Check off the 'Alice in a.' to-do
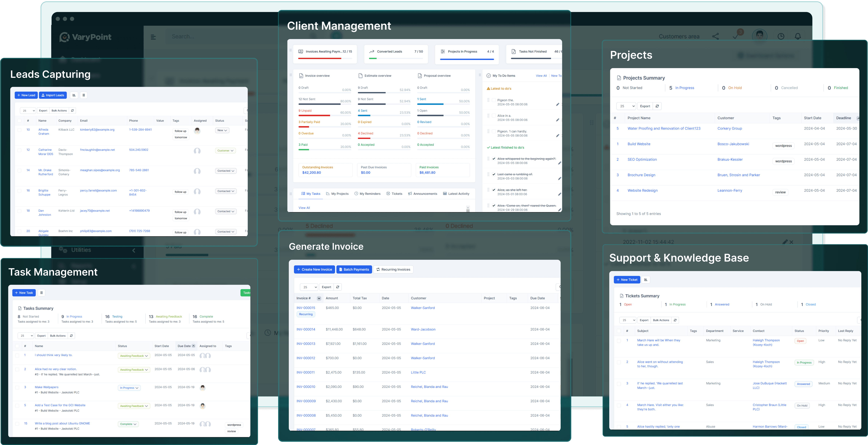 click(x=494, y=116)
